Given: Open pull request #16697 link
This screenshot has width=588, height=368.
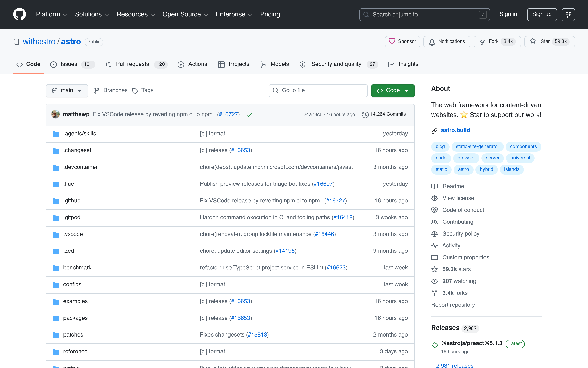Looking at the screenshot, I should pyautogui.click(x=323, y=184).
